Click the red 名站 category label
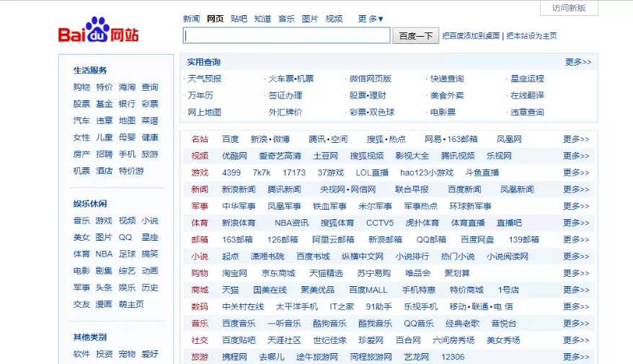 pyautogui.click(x=200, y=139)
